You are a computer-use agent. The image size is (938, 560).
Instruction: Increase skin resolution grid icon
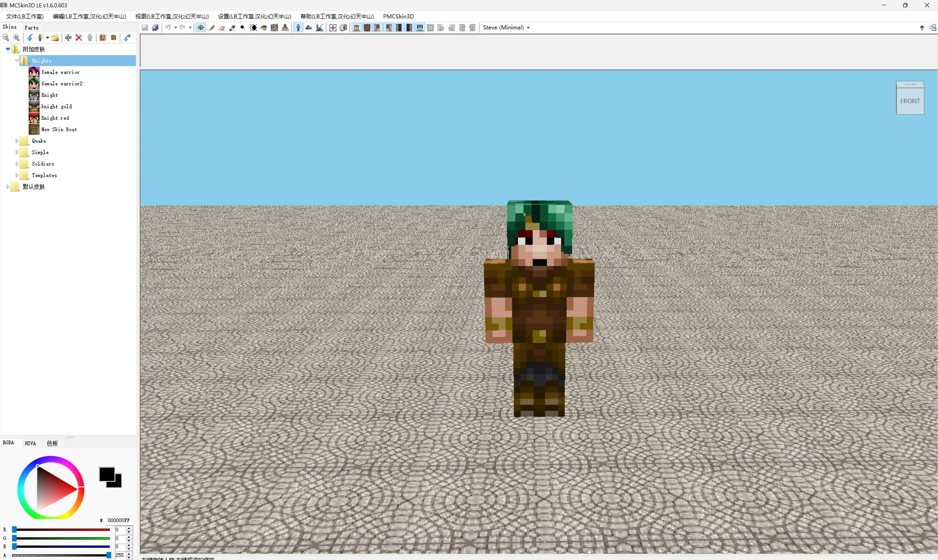coord(114,38)
